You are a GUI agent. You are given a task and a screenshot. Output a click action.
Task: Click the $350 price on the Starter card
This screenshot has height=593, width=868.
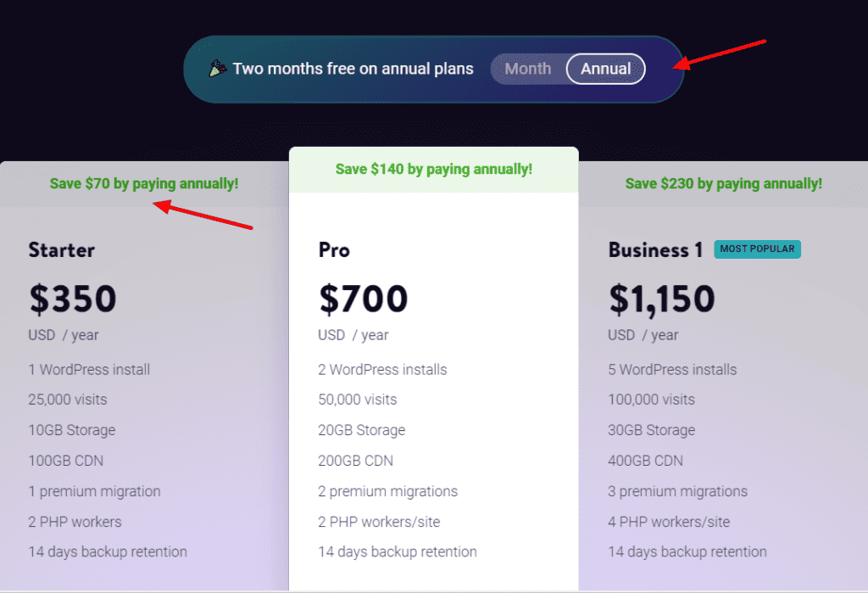[x=72, y=299]
